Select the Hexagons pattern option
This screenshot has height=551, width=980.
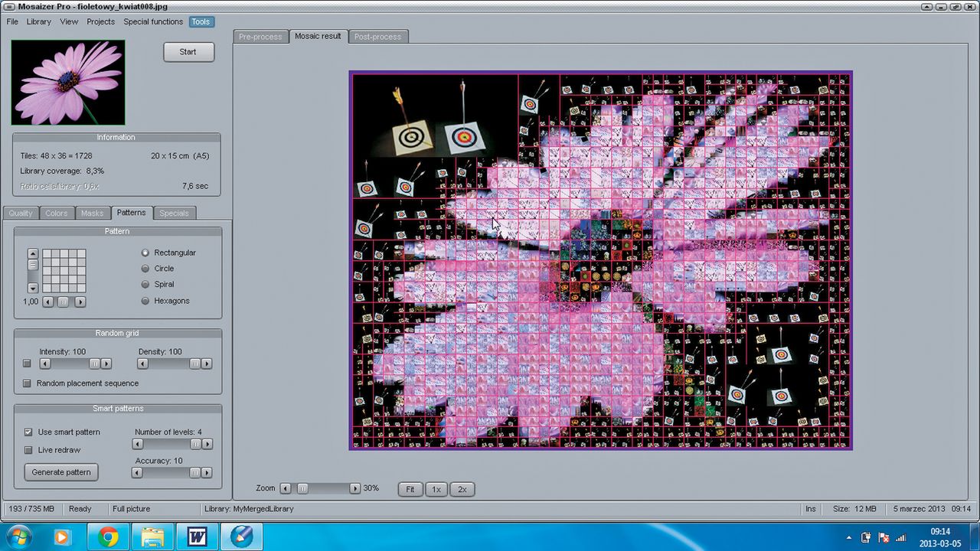pos(145,301)
